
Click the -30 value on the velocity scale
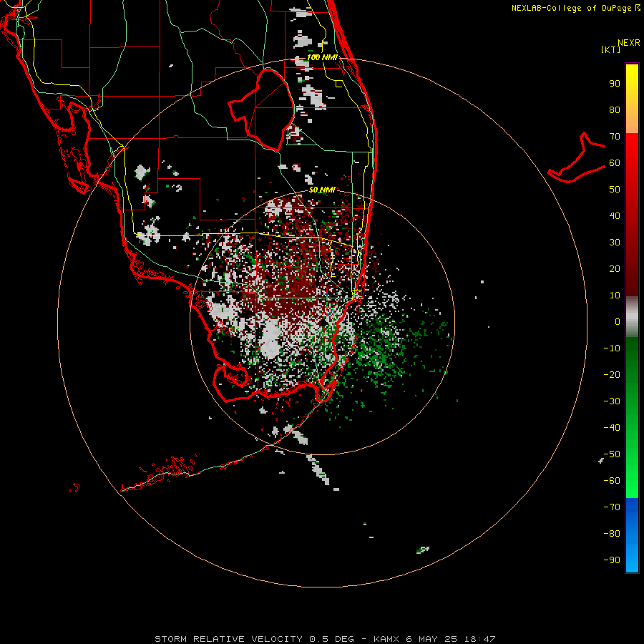pyautogui.click(x=612, y=401)
